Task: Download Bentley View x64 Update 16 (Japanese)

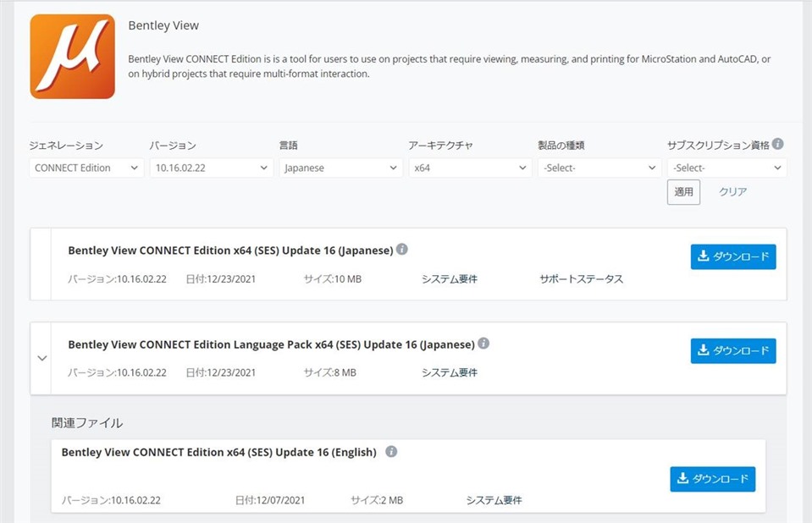Action: 732,257
